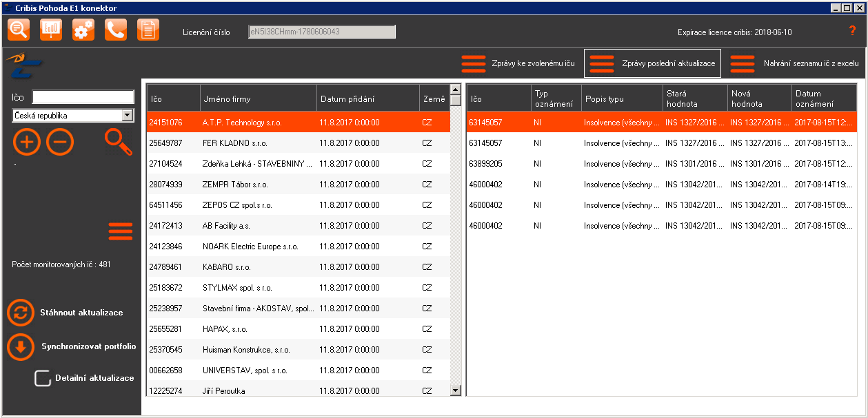Viewport: 868px width, 418px height.
Task: Open the magnifier search toolbar icon
Action: coord(19,30)
